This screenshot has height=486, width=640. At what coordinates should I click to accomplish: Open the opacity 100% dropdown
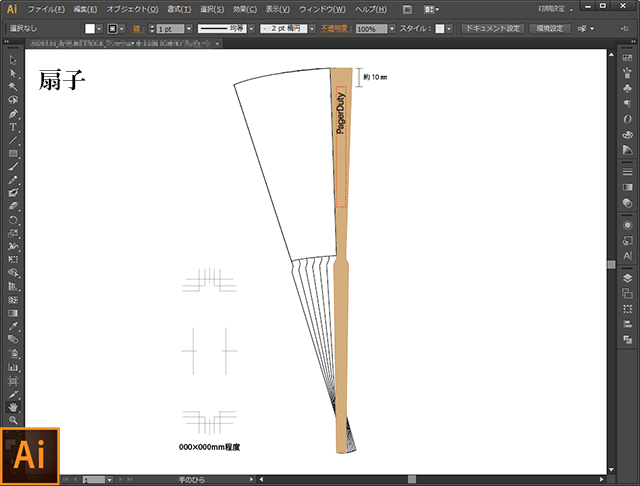[392, 29]
